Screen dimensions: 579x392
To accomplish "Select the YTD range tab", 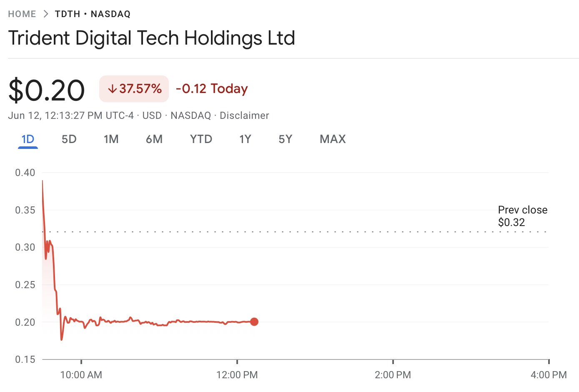I will pyautogui.click(x=201, y=139).
